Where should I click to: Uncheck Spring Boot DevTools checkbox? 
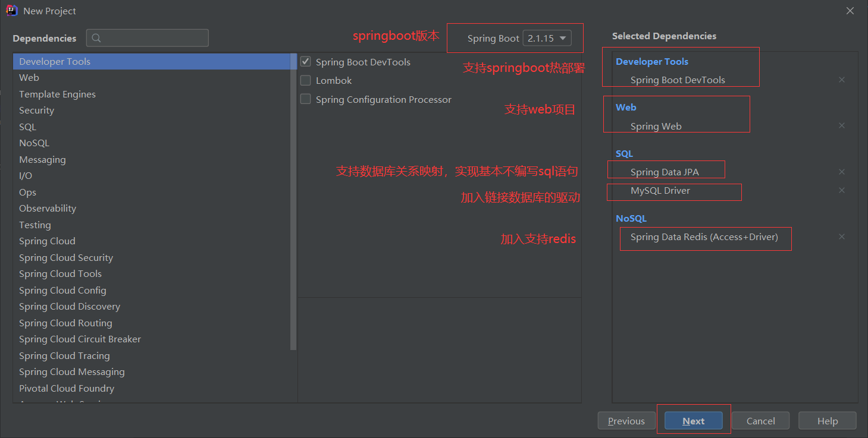[x=306, y=62]
